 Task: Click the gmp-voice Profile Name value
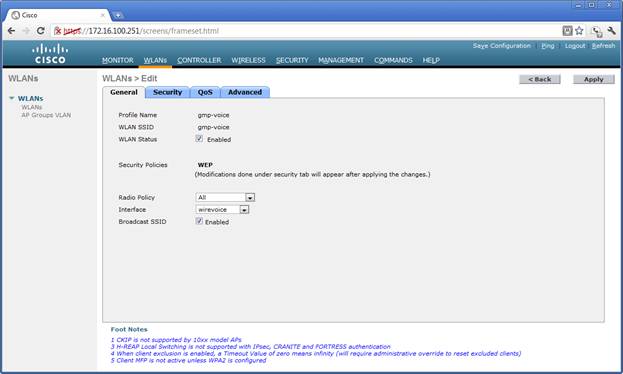pos(213,115)
